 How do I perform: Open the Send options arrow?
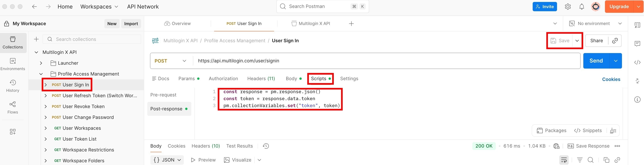coord(616,61)
